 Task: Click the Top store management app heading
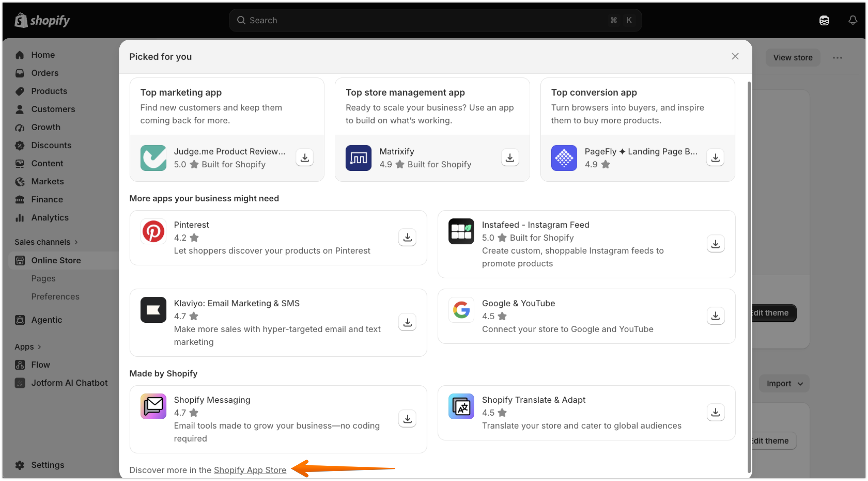[405, 93]
